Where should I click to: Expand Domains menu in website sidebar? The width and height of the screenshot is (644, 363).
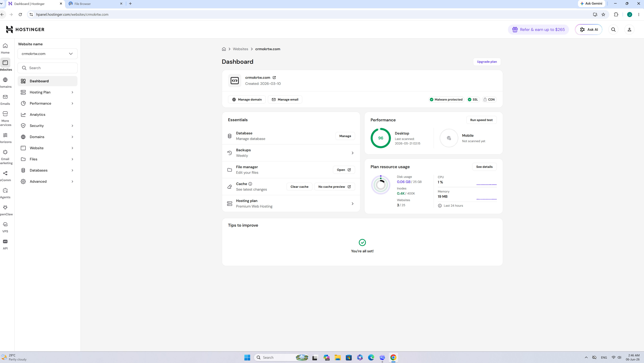tap(47, 137)
